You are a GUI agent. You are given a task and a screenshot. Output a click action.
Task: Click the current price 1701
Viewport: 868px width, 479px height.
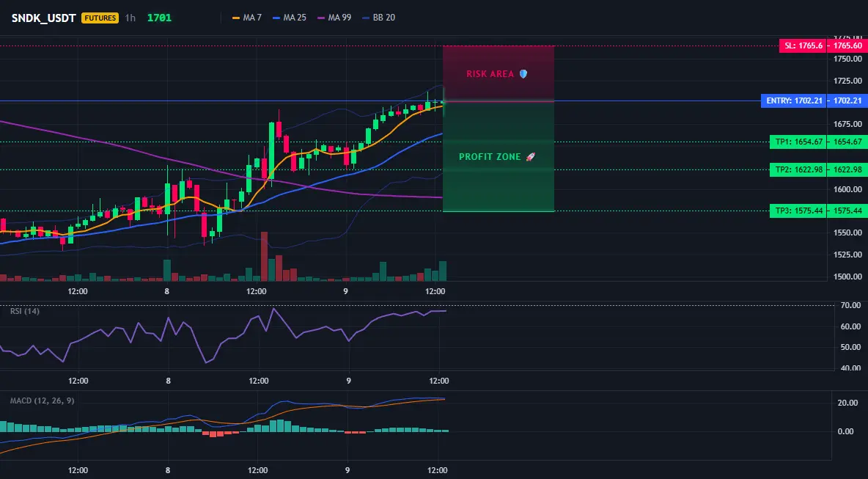point(159,18)
